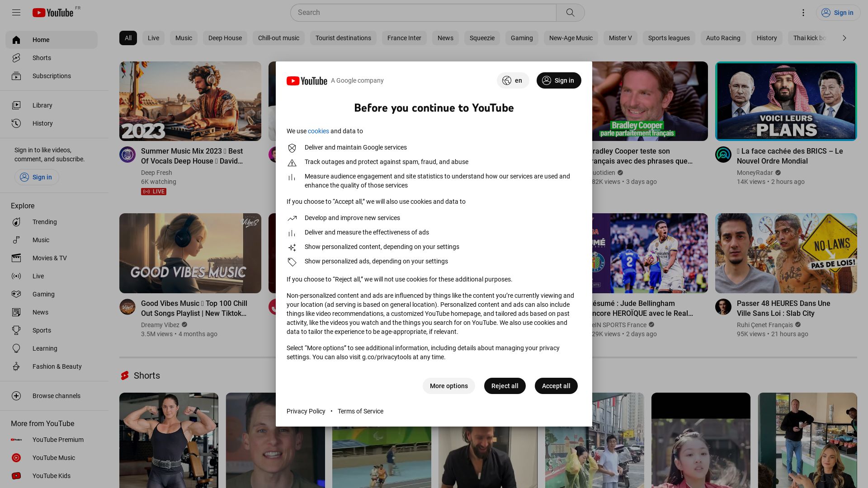The width and height of the screenshot is (868, 488).
Task: Open the 'en' language selector in dialog
Action: 513,80
